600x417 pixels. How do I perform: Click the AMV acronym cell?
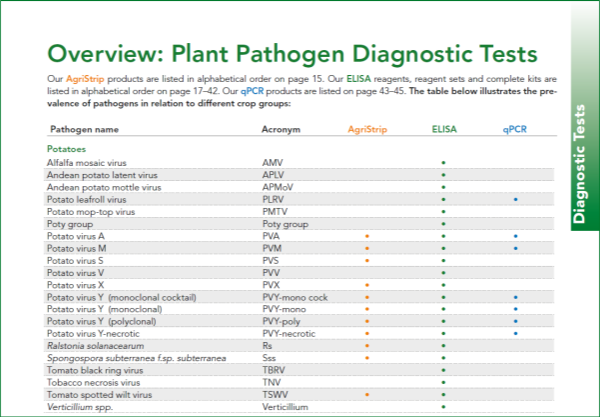[272, 163]
